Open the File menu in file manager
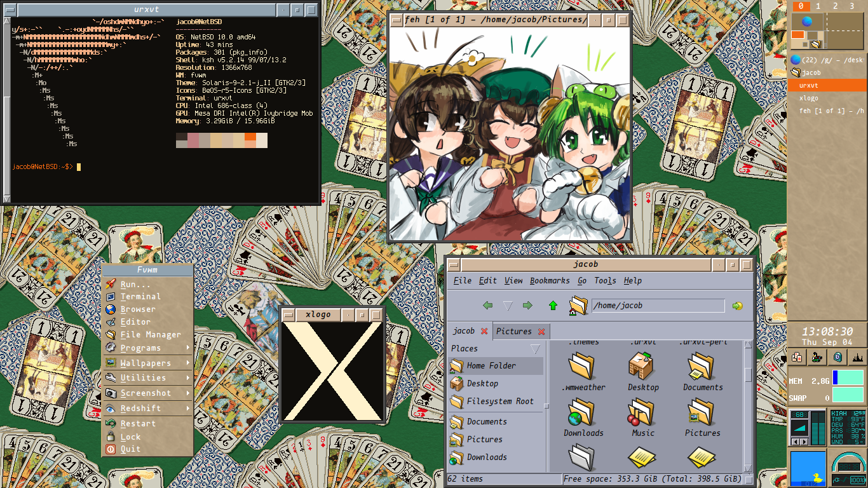The image size is (868, 488). point(463,280)
